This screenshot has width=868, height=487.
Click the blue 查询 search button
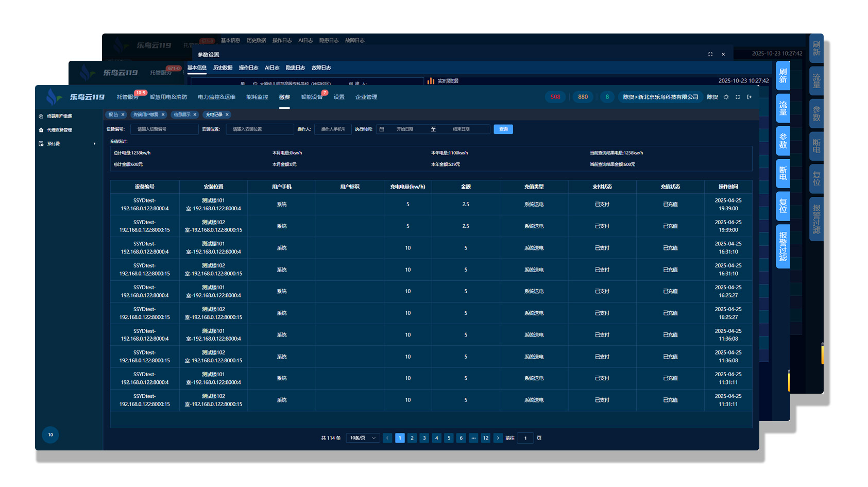503,129
